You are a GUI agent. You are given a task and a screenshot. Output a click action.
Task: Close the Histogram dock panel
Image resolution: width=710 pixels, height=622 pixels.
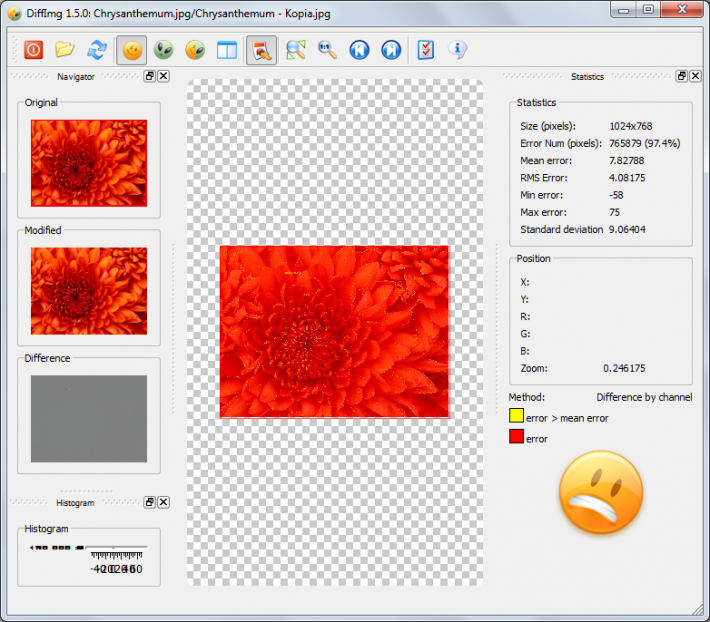click(163, 502)
